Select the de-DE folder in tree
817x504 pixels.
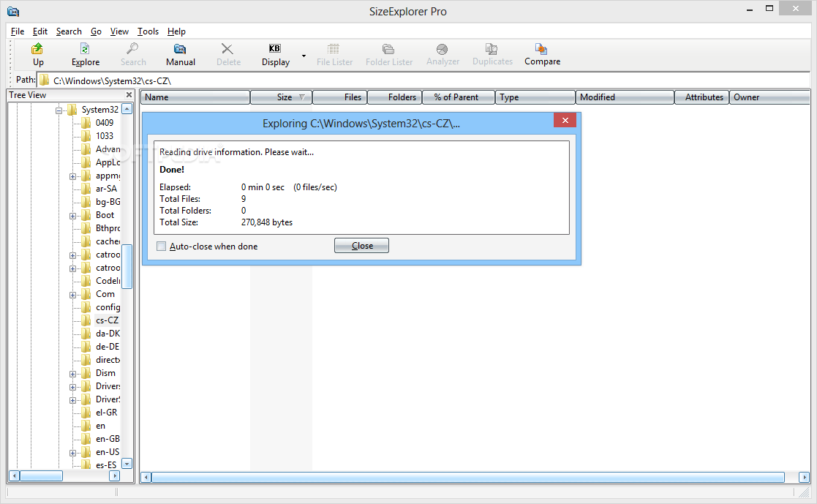108,347
